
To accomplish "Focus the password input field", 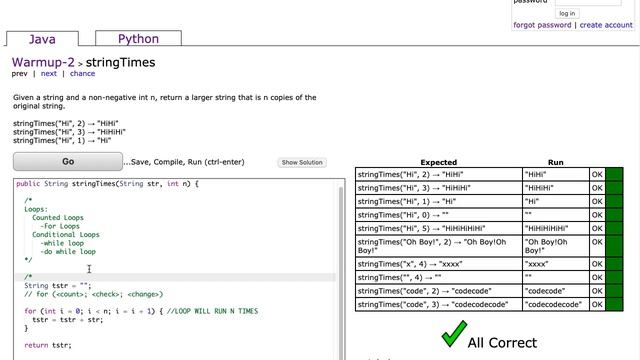I will [588, 2].
